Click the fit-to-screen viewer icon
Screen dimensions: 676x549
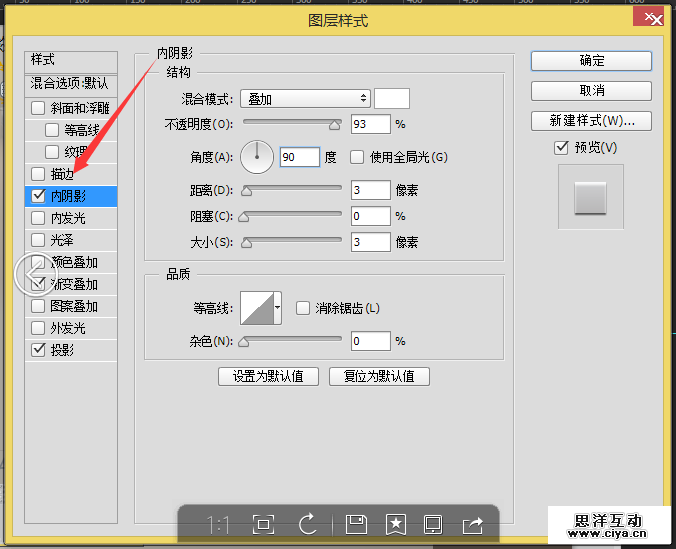pos(263,524)
